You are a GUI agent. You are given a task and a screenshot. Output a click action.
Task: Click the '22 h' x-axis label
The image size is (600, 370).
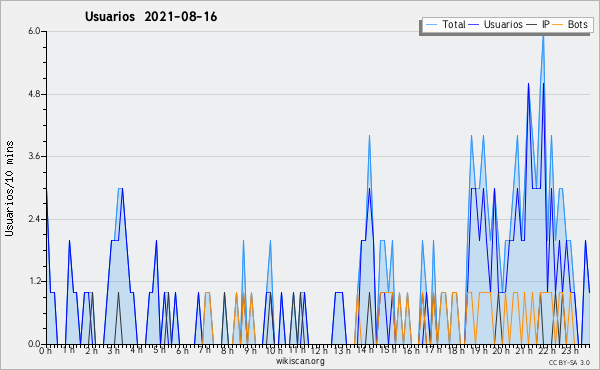tap(547, 350)
